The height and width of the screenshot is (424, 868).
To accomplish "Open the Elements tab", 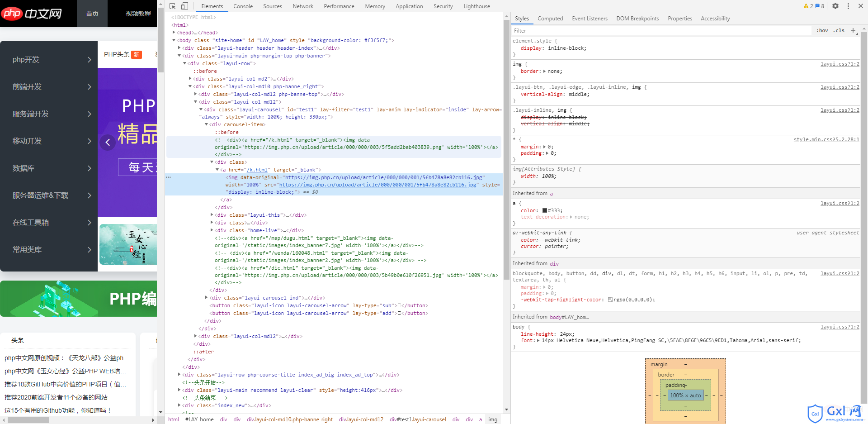I will point(212,6).
